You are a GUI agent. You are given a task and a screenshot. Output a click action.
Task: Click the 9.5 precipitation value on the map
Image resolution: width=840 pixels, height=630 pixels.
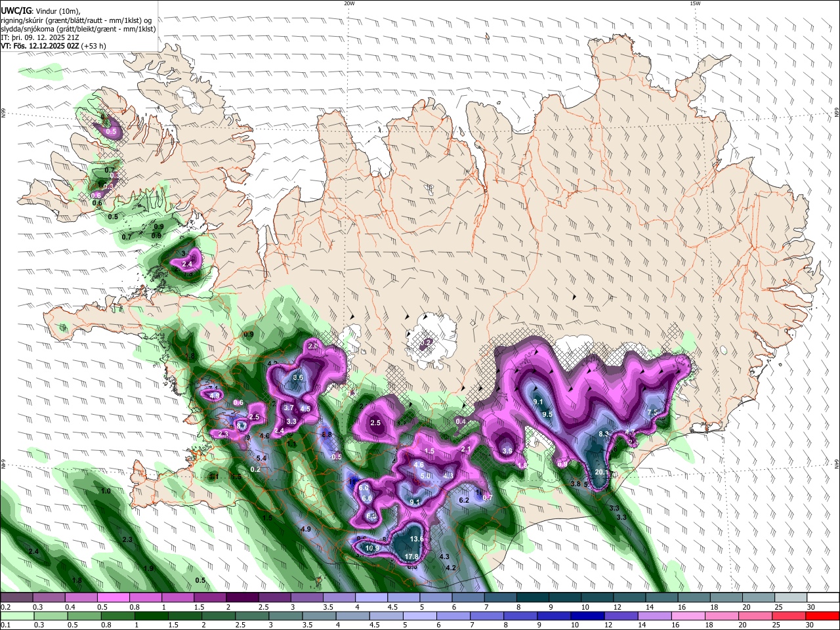pos(547,414)
